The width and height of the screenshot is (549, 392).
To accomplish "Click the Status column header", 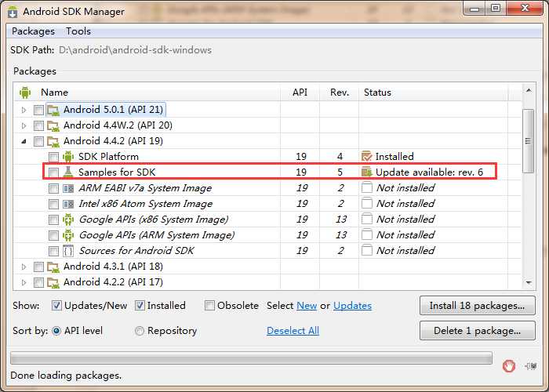I will tap(433, 93).
